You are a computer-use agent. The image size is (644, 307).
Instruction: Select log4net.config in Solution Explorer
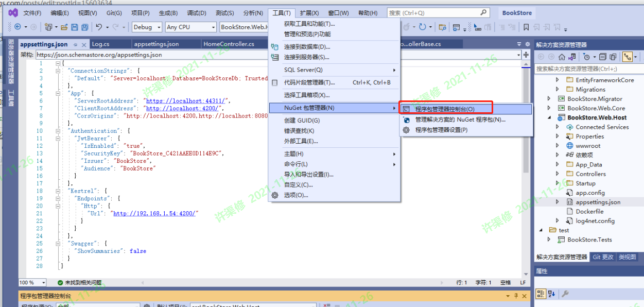595,221
